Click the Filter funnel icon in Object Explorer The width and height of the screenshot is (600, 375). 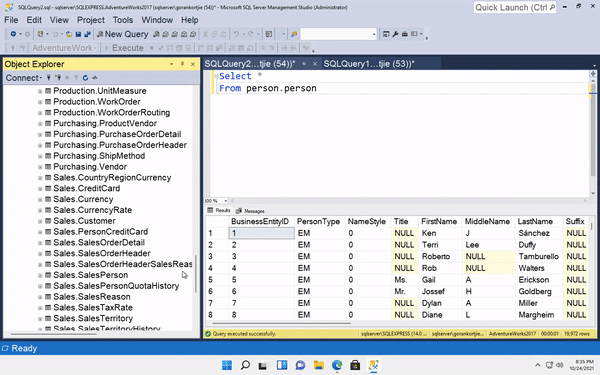(x=76, y=78)
